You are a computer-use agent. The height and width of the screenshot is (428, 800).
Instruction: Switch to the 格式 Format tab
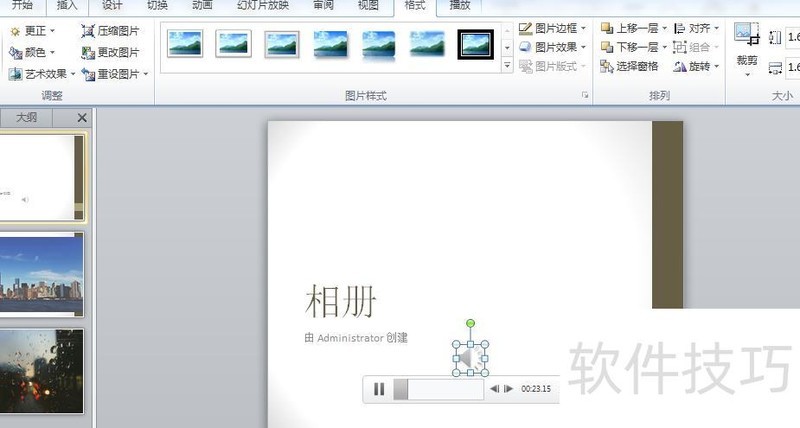point(415,6)
